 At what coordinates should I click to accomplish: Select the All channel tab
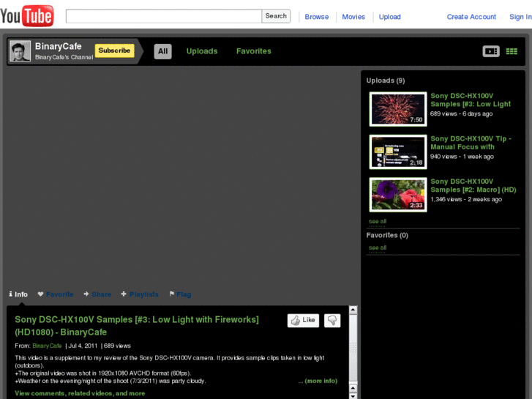point(163,51)
